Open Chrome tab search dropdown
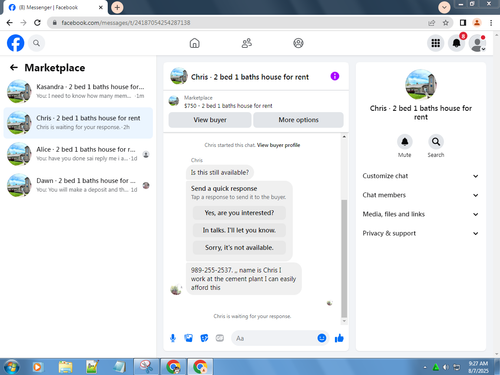 [444, 7]
